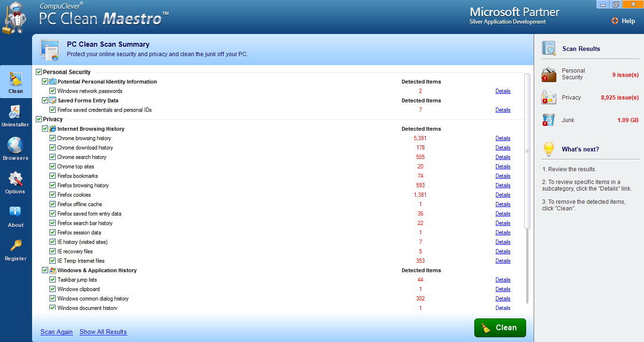Click the Saved Forms Entry Data icon
Screen dimensions: 644x342
pos(53,100)
